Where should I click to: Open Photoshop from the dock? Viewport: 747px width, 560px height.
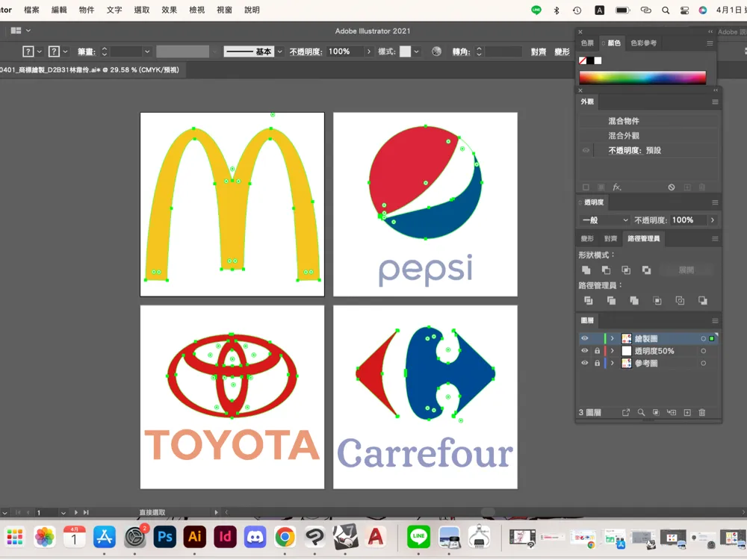pyautogui.click(x=165, y=537)
